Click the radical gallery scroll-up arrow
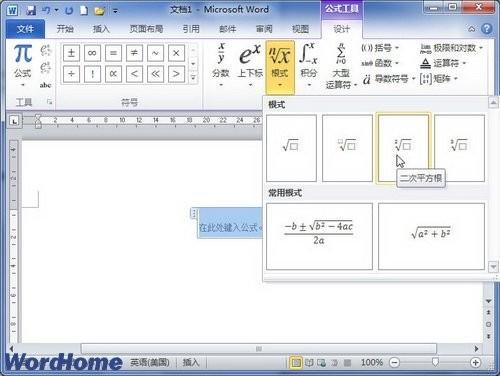 [x=493, y=103]
